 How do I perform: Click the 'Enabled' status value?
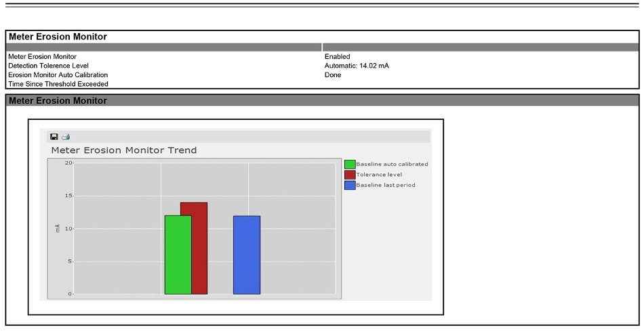(337, 57)
